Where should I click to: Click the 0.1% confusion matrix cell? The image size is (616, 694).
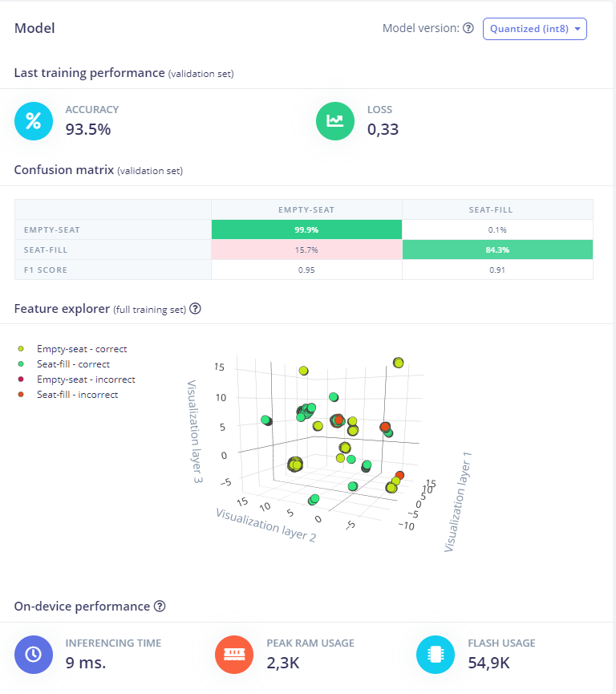pos(497,229)
